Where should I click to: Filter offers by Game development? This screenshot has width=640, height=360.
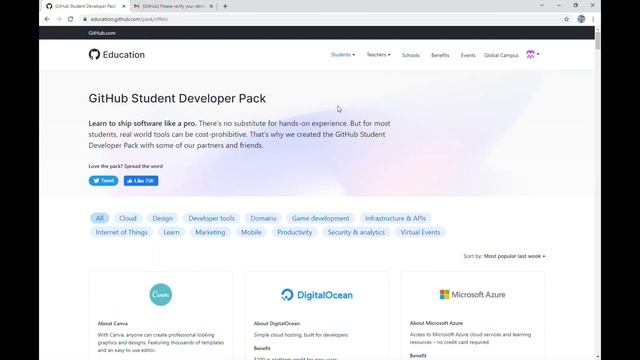tap(320, 218)
